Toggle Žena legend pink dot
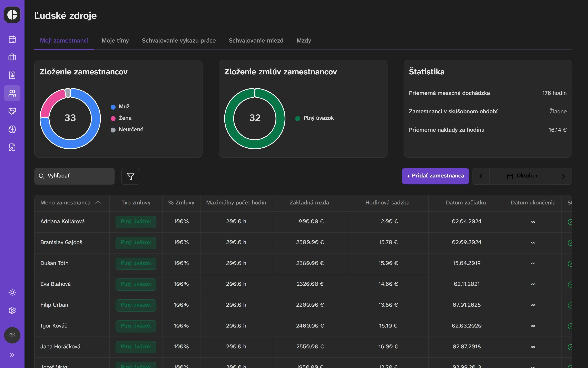Image resolution: width=588 pixels, height=368 pixels. pos(113,118)
